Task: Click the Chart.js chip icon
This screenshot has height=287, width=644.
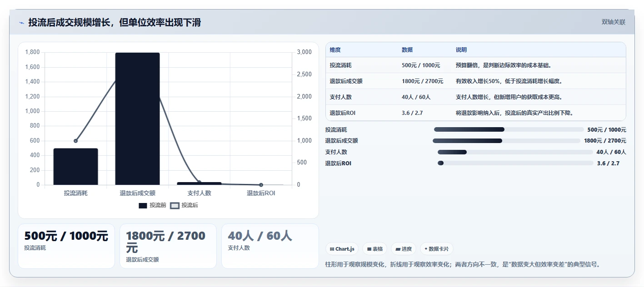Action: point(332,249)
